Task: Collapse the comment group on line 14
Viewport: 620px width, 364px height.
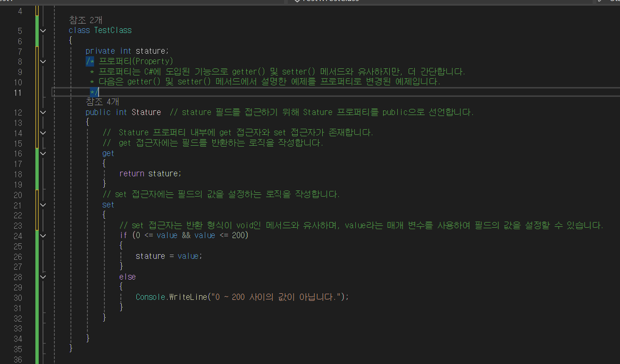Action: (43, 133)
